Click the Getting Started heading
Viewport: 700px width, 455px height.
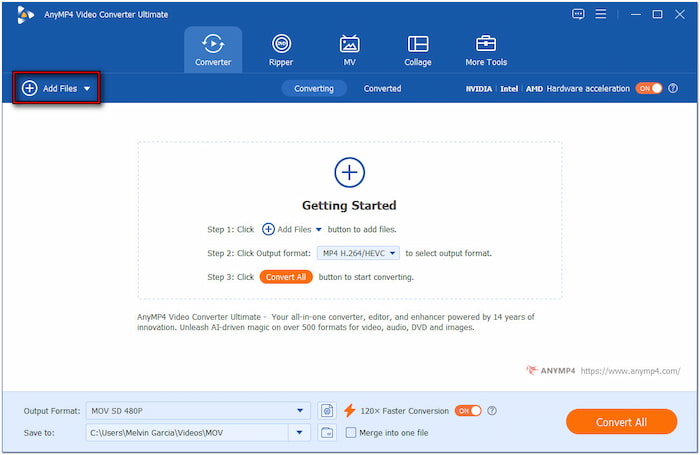pos(349,205)
